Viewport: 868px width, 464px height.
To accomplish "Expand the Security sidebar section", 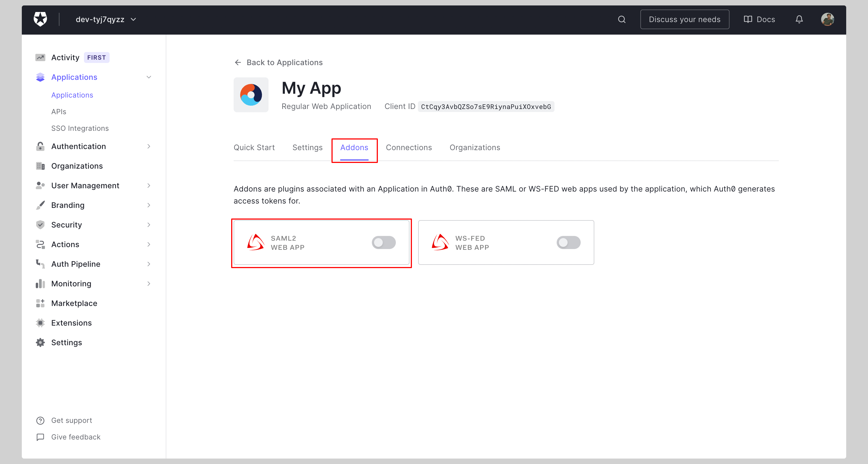I will click(149, 225).
